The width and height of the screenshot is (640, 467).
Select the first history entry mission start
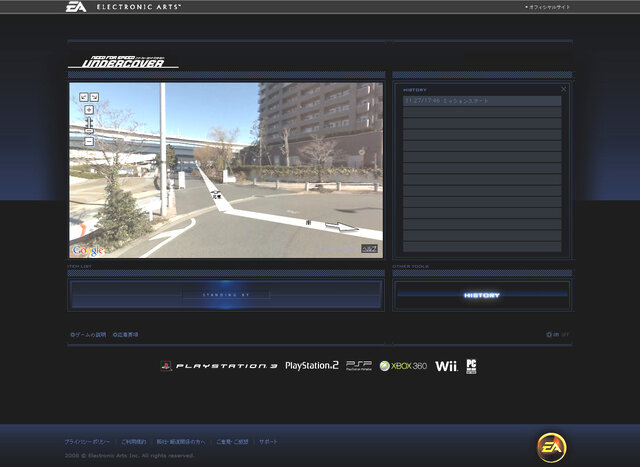pyautogui.click(x=482, y=101)
